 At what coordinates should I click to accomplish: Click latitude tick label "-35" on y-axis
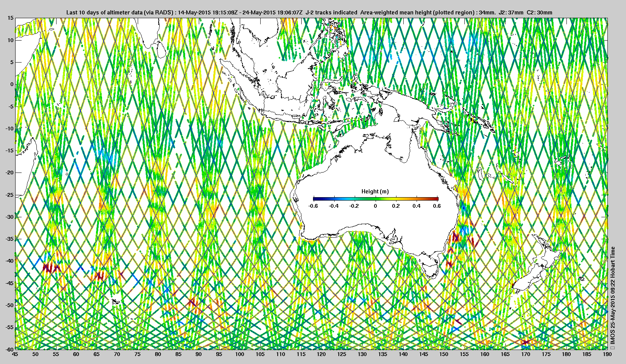coord(9,239)
